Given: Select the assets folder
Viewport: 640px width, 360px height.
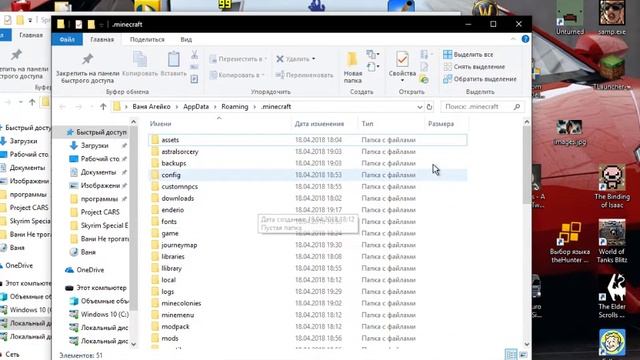Looking at the screenshot, I should (308, 140).
